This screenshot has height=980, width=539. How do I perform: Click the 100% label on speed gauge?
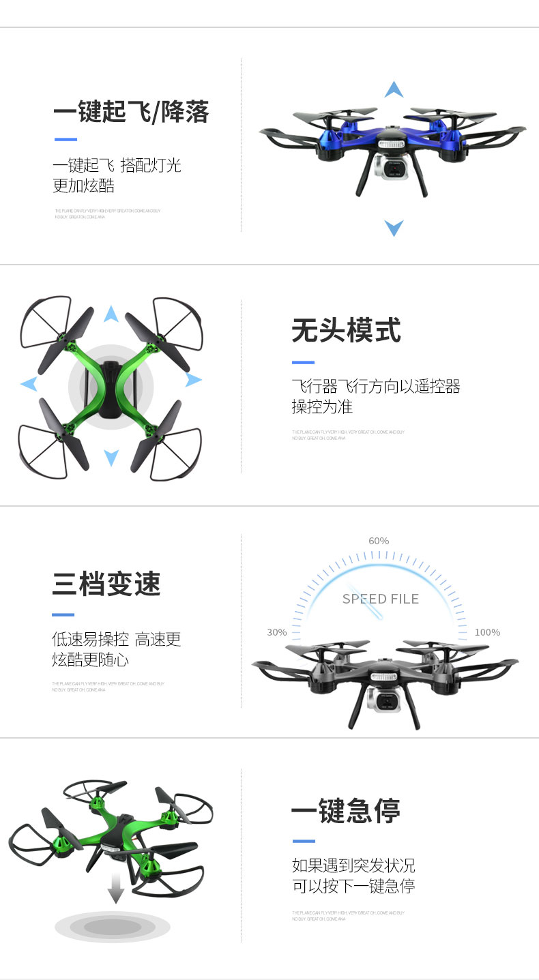coord(487,632)
